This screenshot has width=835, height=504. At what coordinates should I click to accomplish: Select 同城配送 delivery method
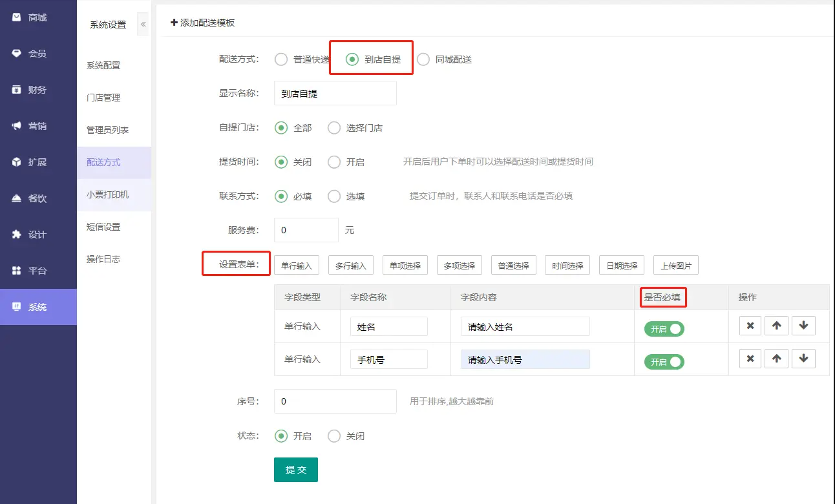point(423,59)
